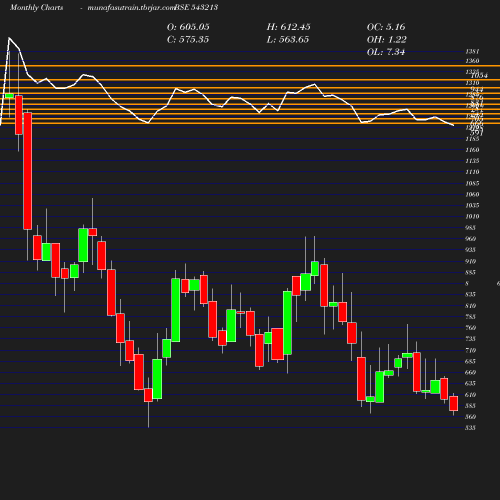500x500 pixels.
Task: Click the 735 price axis label
Action: pyautogui.click(x=470, y=339)
